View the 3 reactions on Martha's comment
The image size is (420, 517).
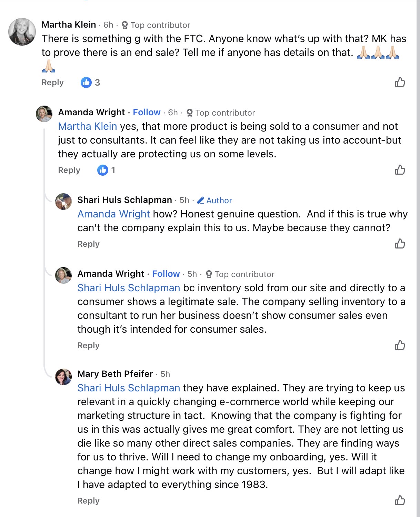pyautogui.click(x=90, y=82)
